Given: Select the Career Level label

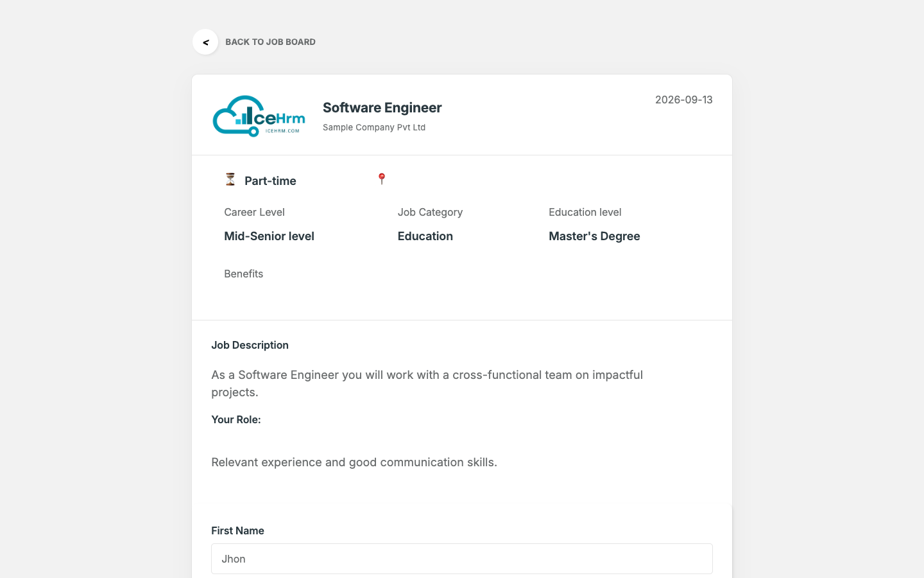Looking at the screenshot, I should click(x=254, y=212).
